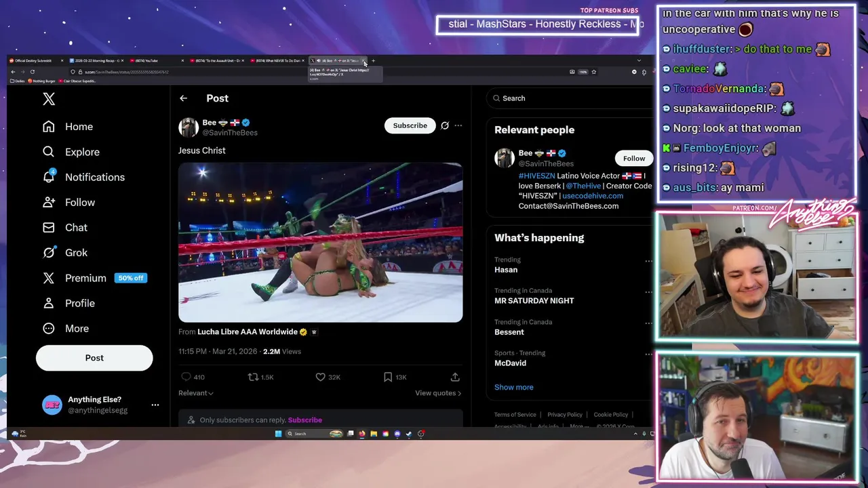The image size is (868, 488).
Task: Open trending topic MR SATURDAY NIGHT
Action: coord(534,301)
